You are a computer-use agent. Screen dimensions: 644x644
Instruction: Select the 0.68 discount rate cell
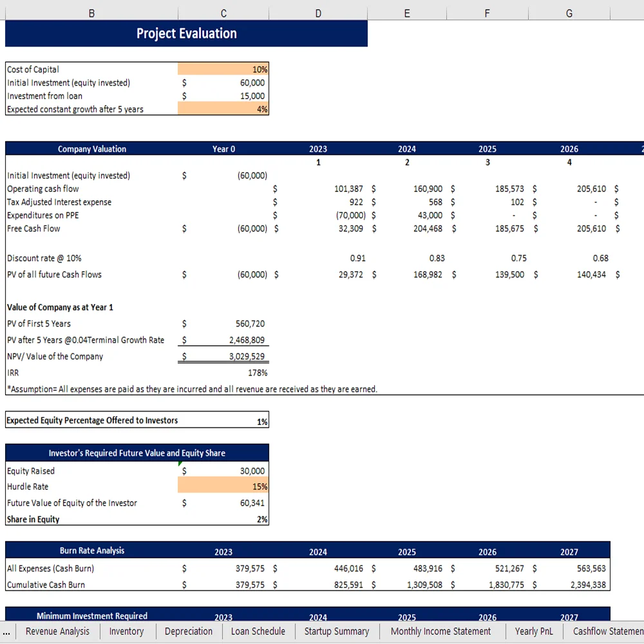point(569,258)
